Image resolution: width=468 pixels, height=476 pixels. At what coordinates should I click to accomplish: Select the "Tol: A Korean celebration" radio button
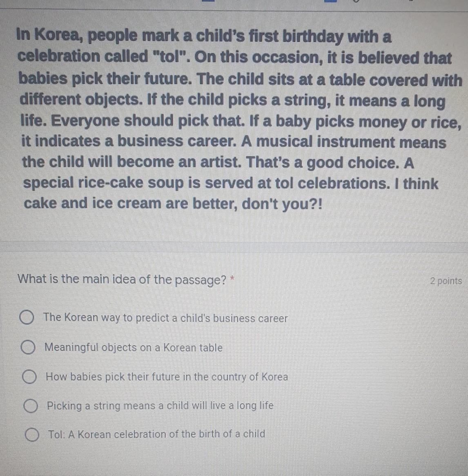[x=32, y=434]
